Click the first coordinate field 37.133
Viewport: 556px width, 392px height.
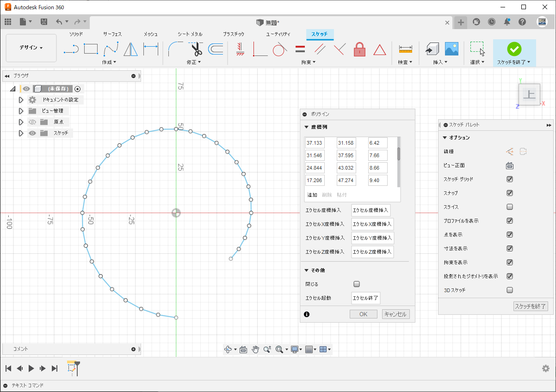(315, 143)
